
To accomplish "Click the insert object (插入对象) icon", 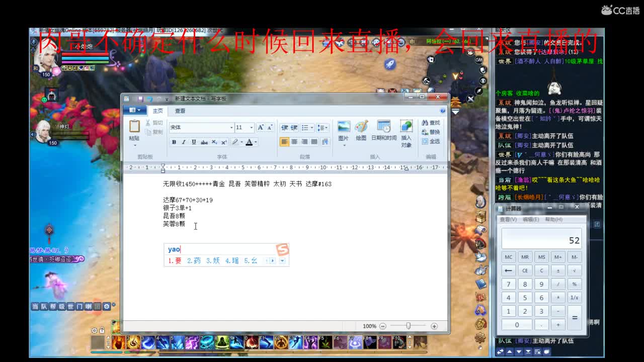I will [x=406, y=127].
